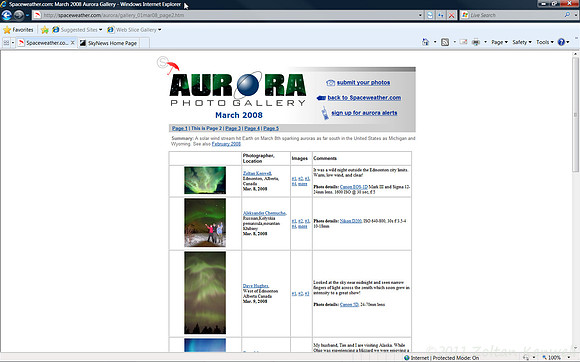
Task: Click the Quick Tabs grid icon
Action: pos(6,43)
